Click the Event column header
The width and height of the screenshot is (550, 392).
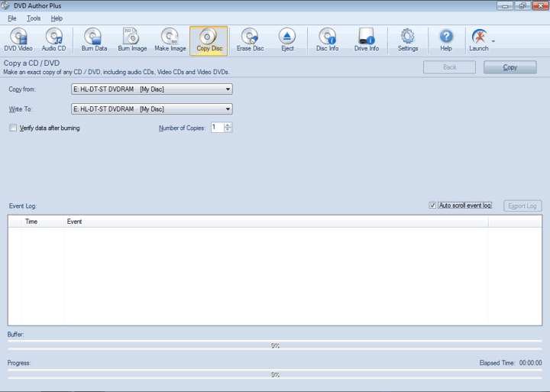[x=75, y=222]
